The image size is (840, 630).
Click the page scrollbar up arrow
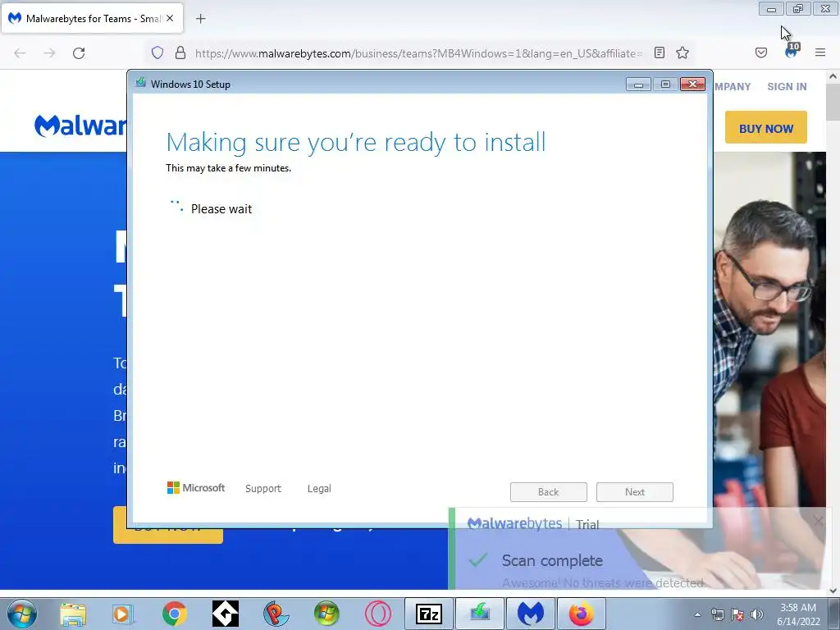833,76
